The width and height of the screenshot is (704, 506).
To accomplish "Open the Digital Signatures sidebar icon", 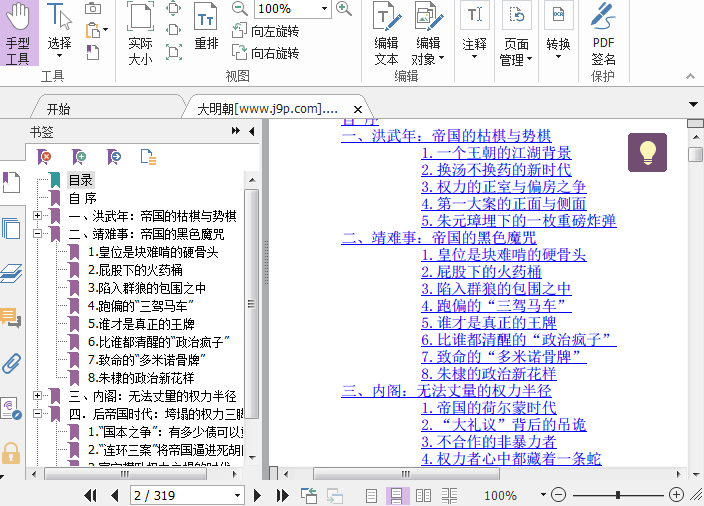I will point(11,409).
